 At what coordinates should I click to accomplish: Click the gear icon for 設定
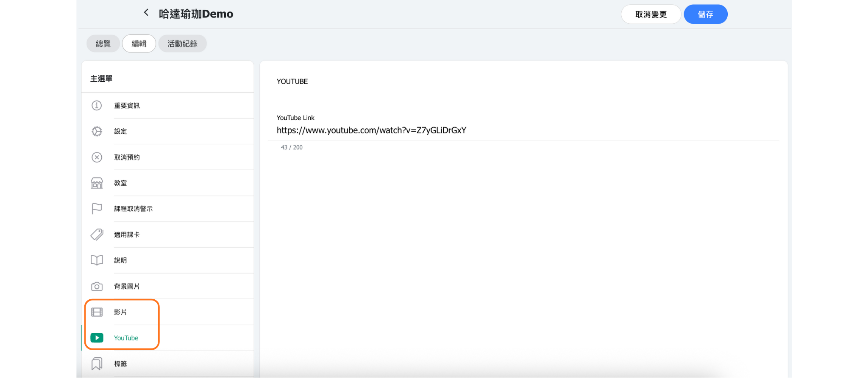coord(97,131)
